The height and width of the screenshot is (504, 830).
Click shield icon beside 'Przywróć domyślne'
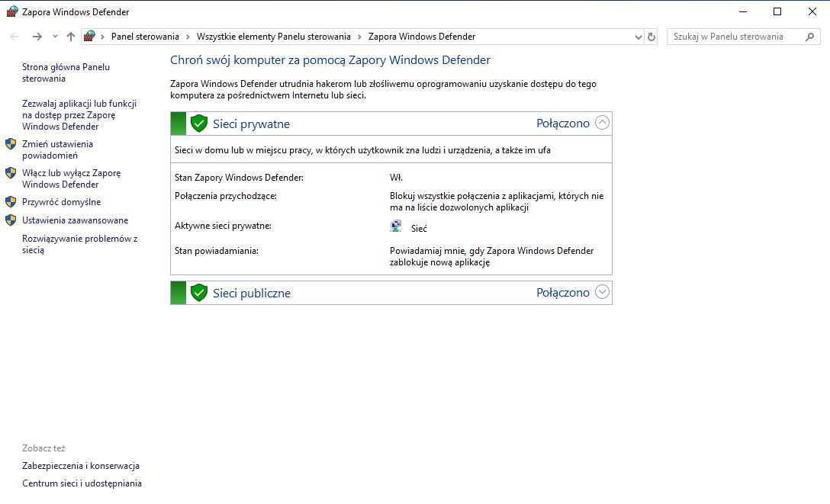(x=11, y=202)
